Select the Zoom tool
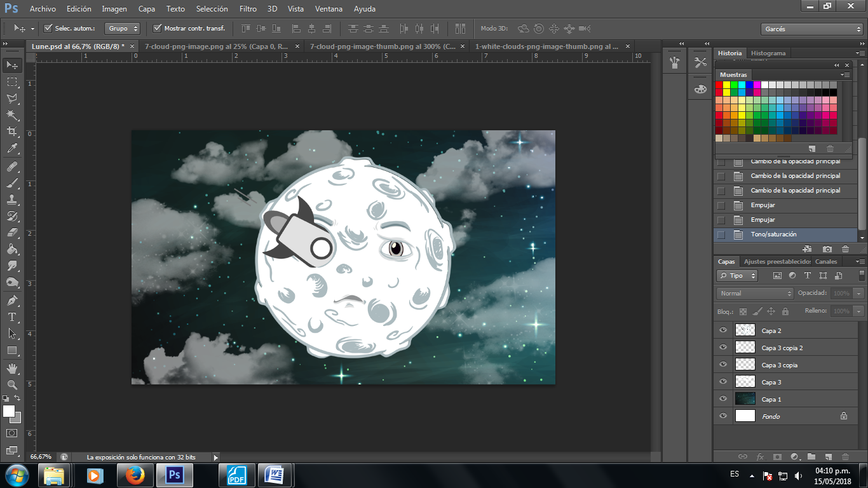The height and width of the screenshot is (488, 868). [12, 384]
